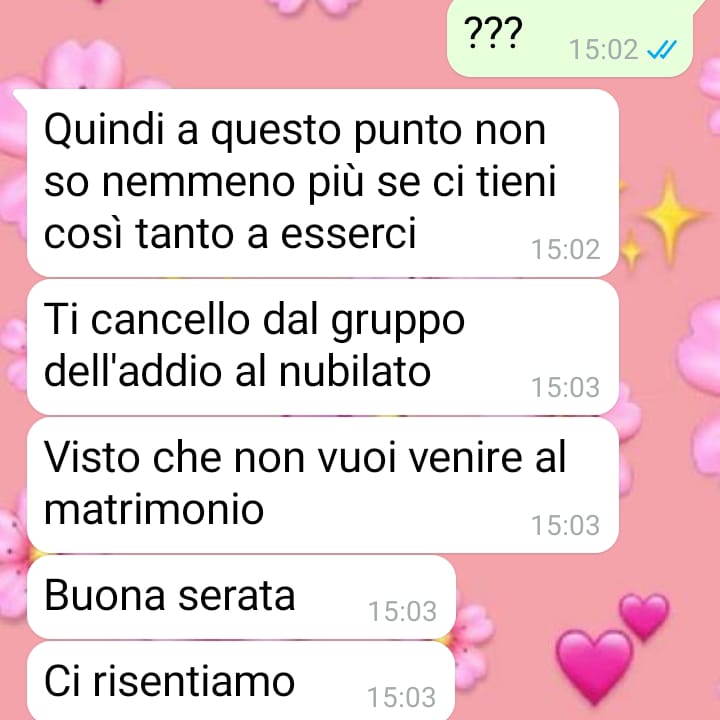Image resolution: width=720 pixels, height=720 pixels.
Task: Tap the pink flower at the top left background
Action: coord(83,64)
